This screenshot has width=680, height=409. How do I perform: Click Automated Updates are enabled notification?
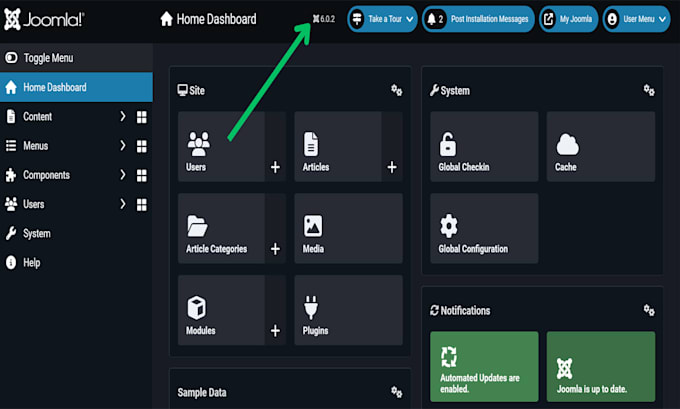point(484,366)
